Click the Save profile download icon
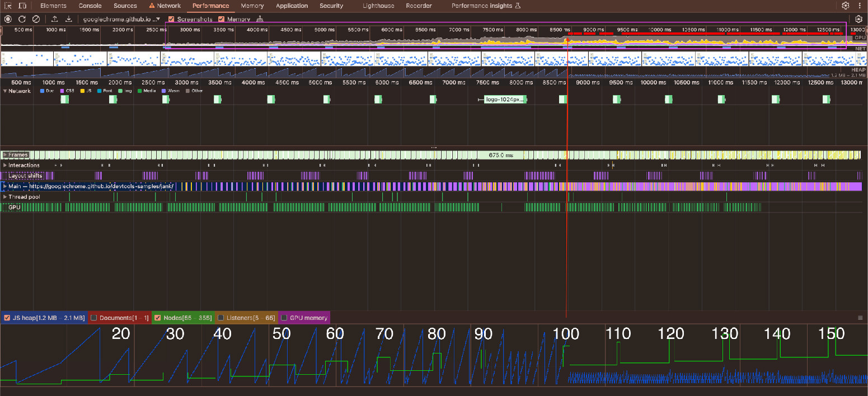868x396 pixels. 68,19
